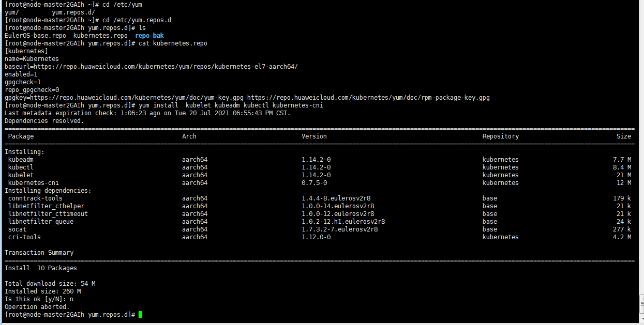The image size is (644, 325).
Task: Click kubernetes-cni version 0.7.5-0
Action: [314, 183]
